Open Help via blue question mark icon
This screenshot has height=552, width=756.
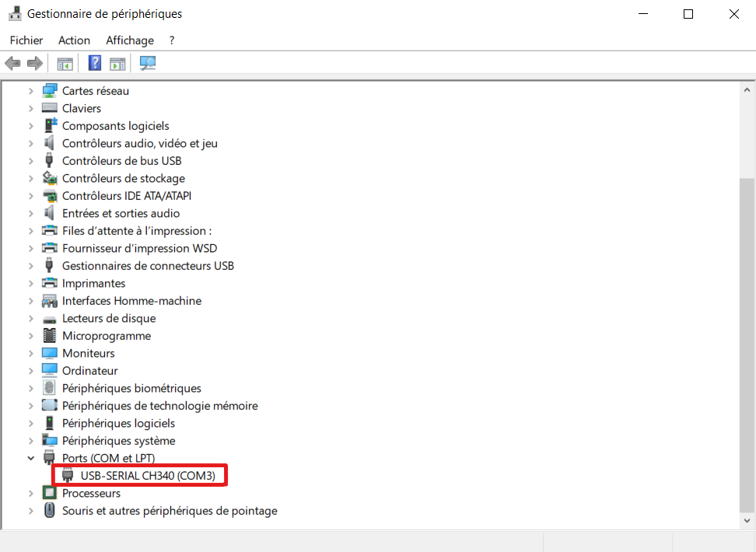pyautogui.click(x=95, y=63)
